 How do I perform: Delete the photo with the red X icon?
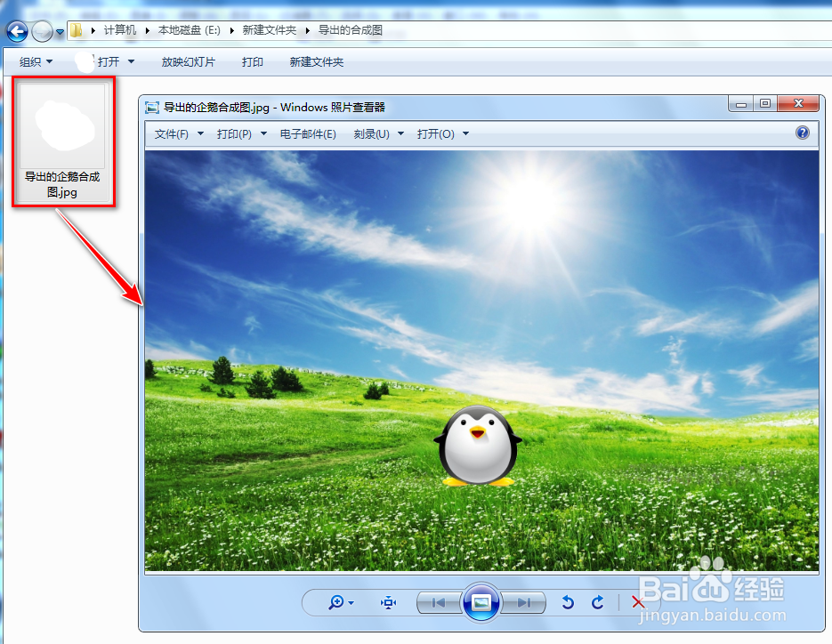click(x=638, y=602)
